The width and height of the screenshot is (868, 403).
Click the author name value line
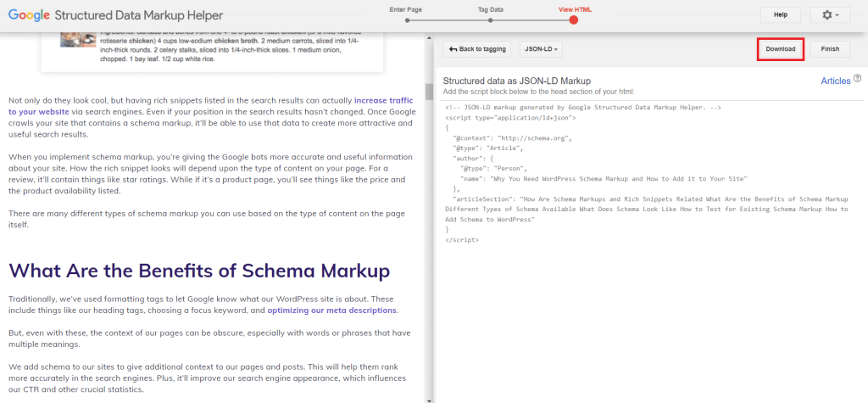coord(604,178)
